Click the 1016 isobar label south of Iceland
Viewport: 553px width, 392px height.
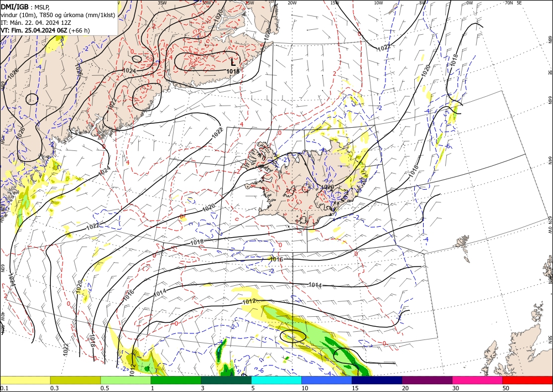point(276,259)
